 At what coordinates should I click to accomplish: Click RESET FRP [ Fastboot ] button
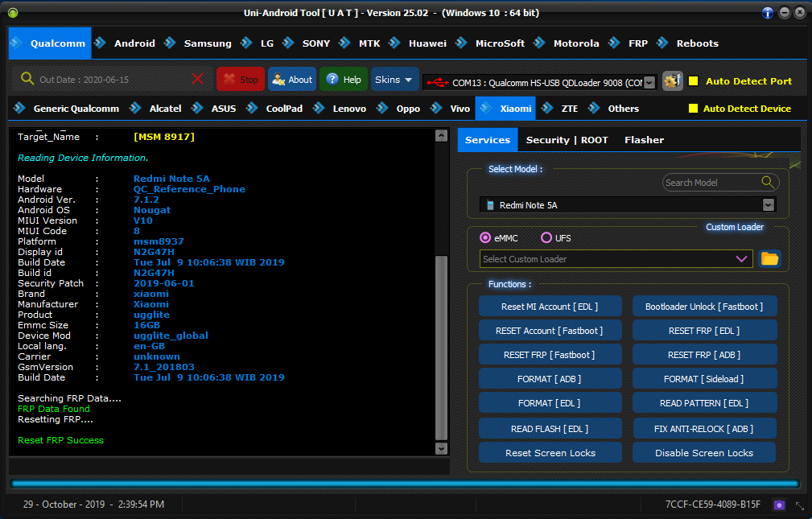550,355
